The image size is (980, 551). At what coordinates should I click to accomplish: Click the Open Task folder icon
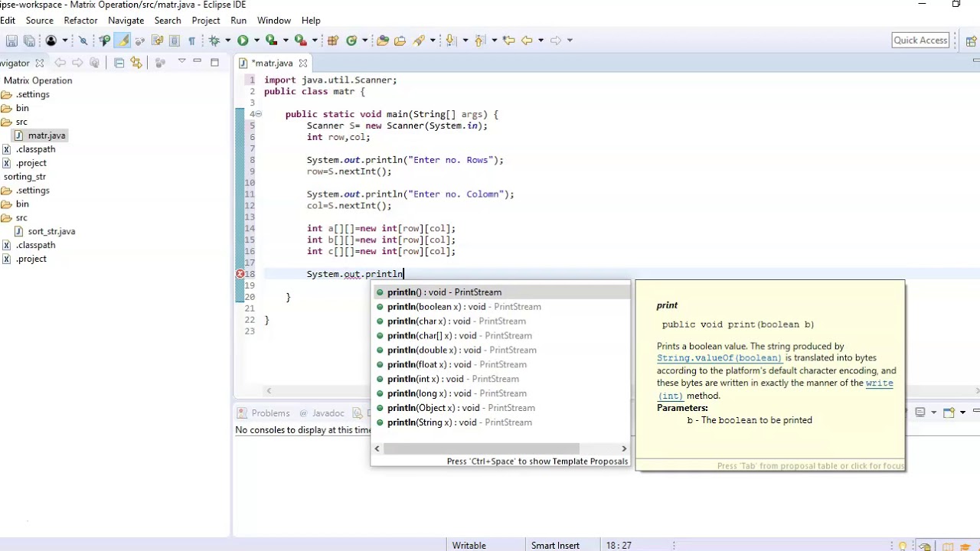[400, 41]
